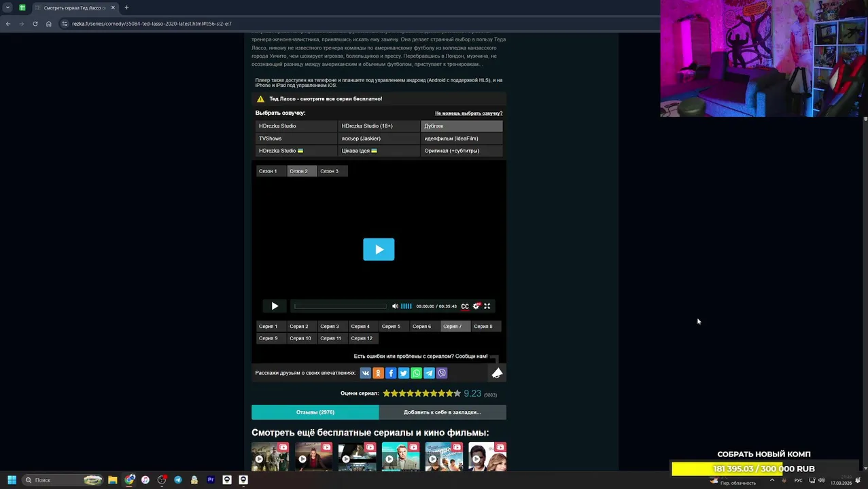Share on Facebook

pos(391,373)
